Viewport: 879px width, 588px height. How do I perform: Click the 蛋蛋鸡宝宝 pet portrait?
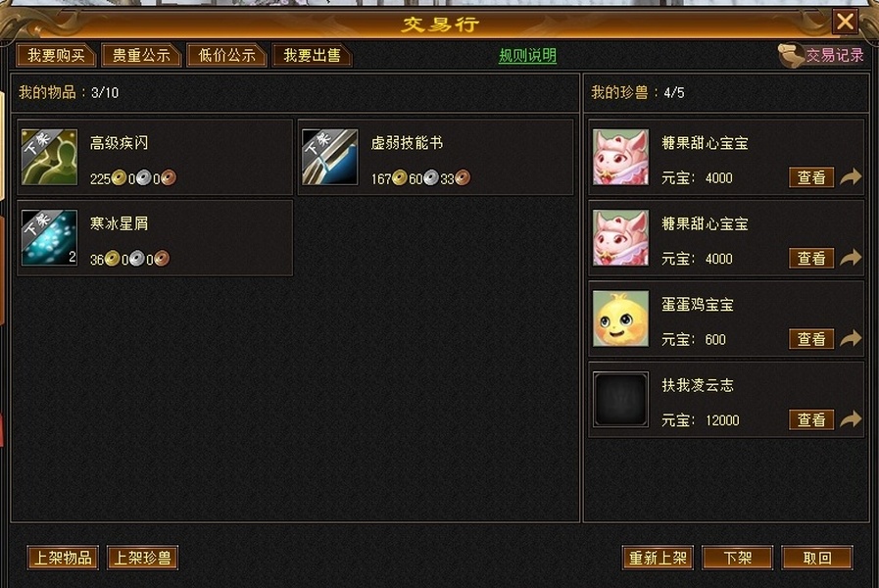(x=620, y=318)
